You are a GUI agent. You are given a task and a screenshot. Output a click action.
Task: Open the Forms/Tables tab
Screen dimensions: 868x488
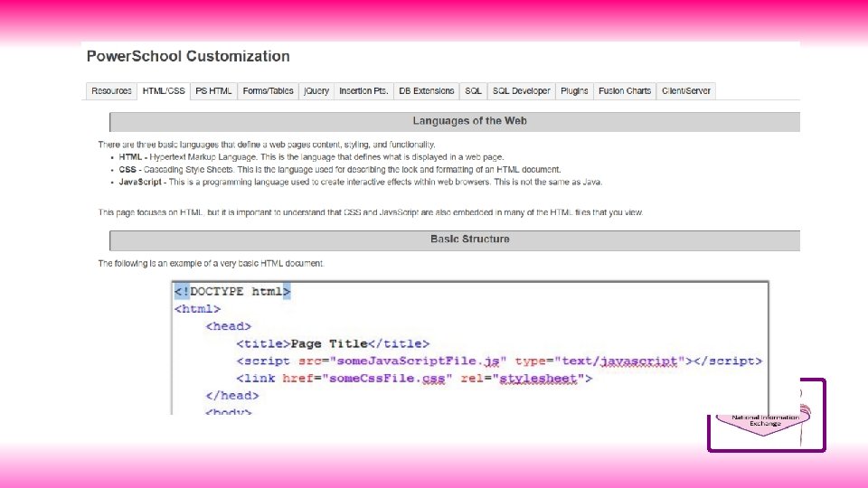pyautogui.click(x=268, y=91)
